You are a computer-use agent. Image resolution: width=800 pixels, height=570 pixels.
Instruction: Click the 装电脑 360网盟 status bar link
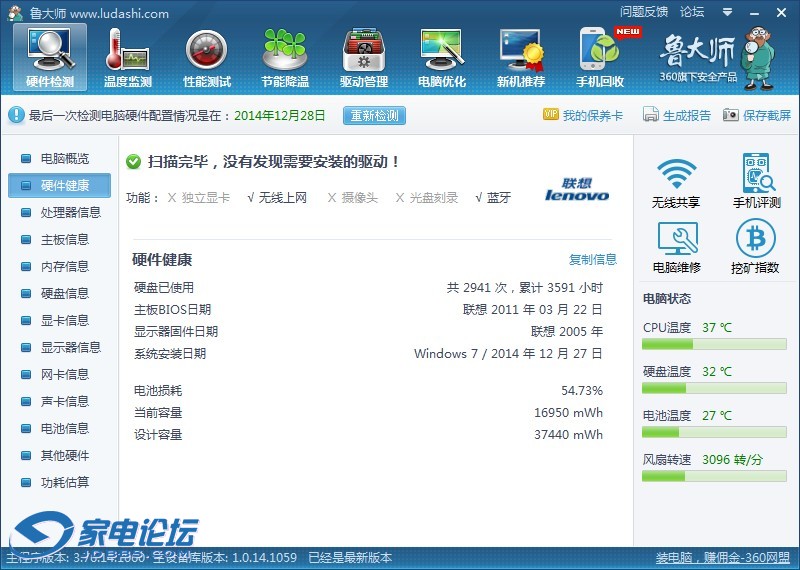point(722,557)
